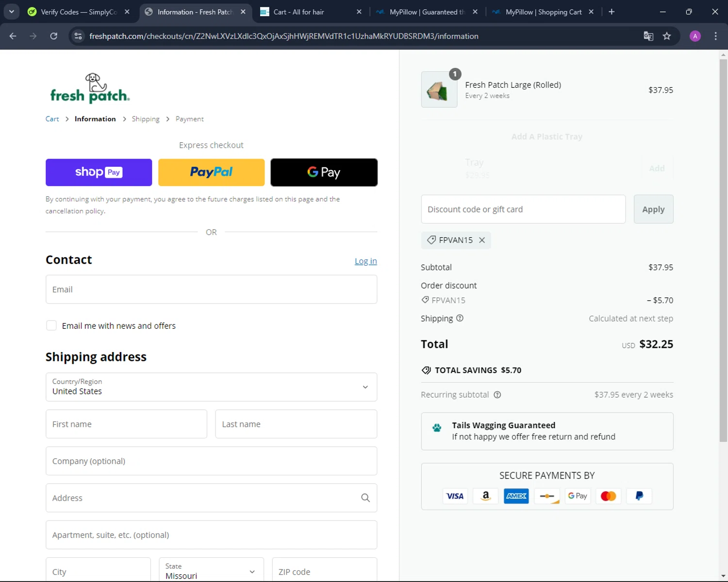Click the scrollbar down arrow
The width and height of the screenshot is (728, 582).
pos(723,576)
